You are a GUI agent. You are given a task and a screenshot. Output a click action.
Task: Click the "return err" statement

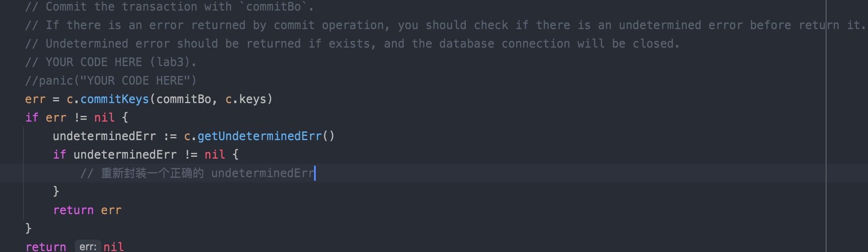coord(87,210)
